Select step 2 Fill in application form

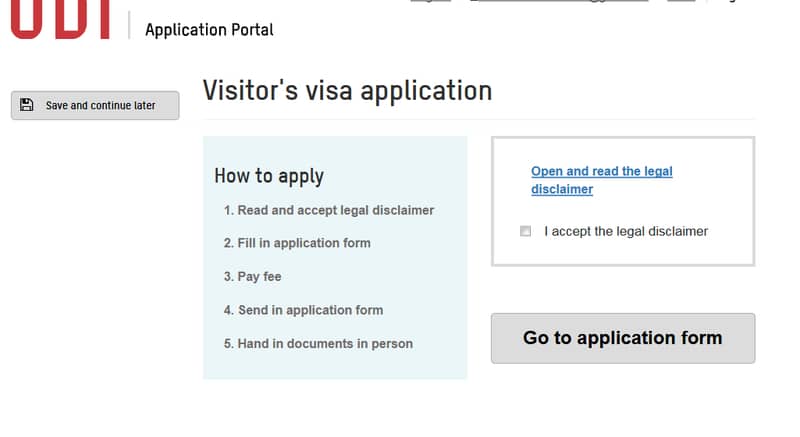coord(297,243)
